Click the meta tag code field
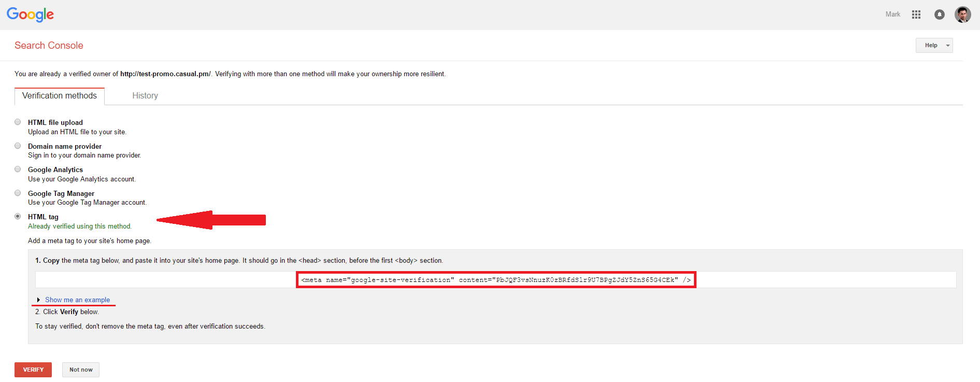The image size is (980, 382). coord(495,280)
